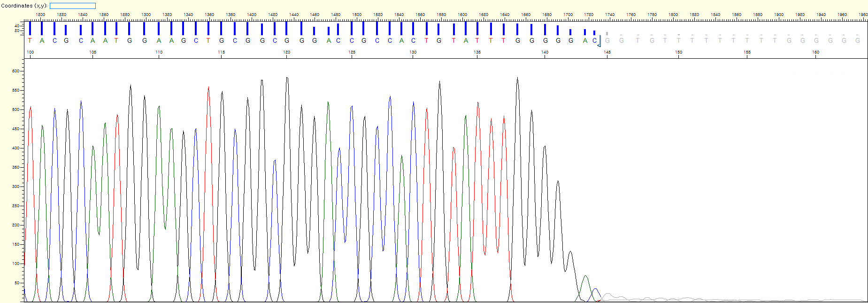Click the 1600 tick on the top ruler
This screenshot has height=303, width=868.
coord(462,15)
